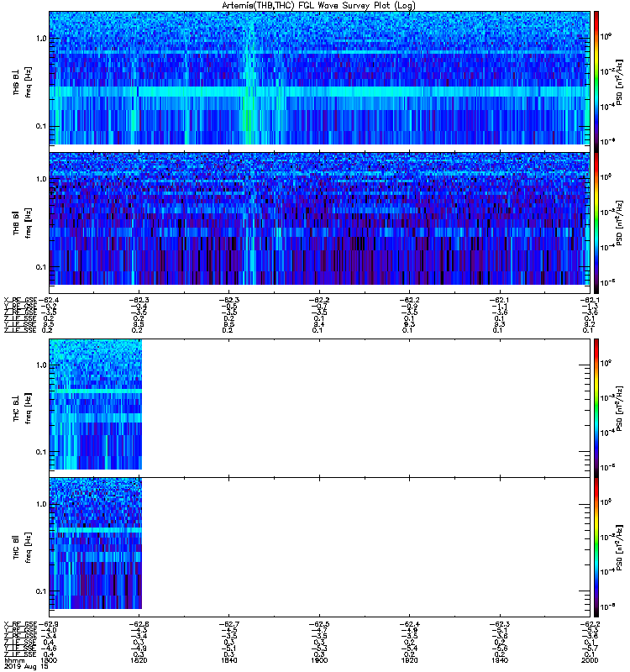
Task: Click the 'hhmm' time axis label
Action: (14, 660)
